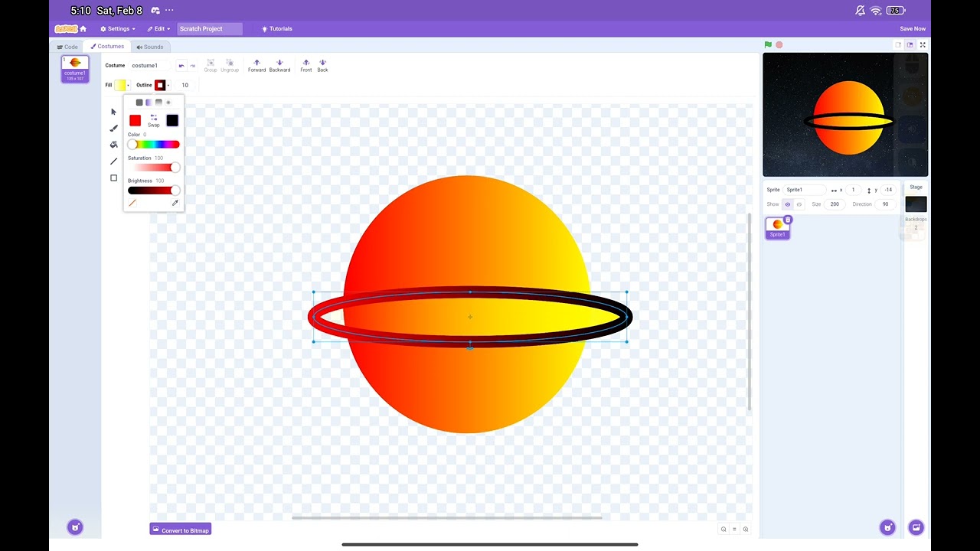Open the Settings menu
The width and height of the screenshot is (980, 551).
coord(118,29)
